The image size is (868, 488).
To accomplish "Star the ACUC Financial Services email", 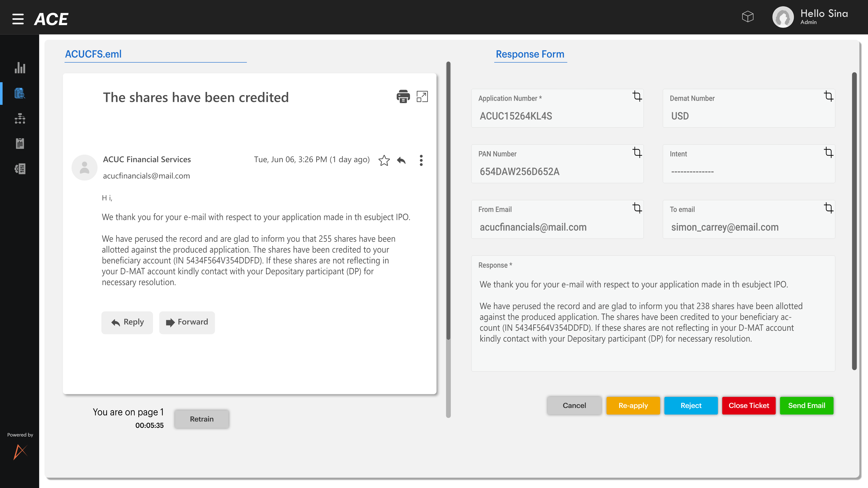I will (x=384, y=160).
